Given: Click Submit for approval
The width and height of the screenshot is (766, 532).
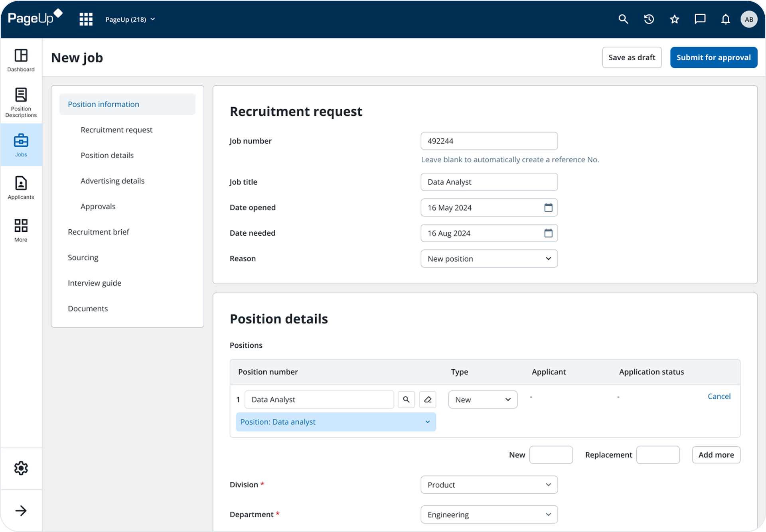Looking at the screenshot, I should [713, 57].
